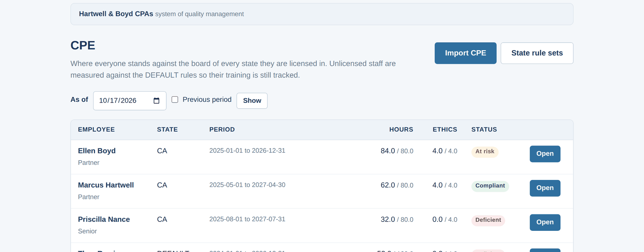Image resolution: width=644 pixels, height=252 pixels.
Task: Click hours value 32.0 / 80.0
Action: point(397,219)
